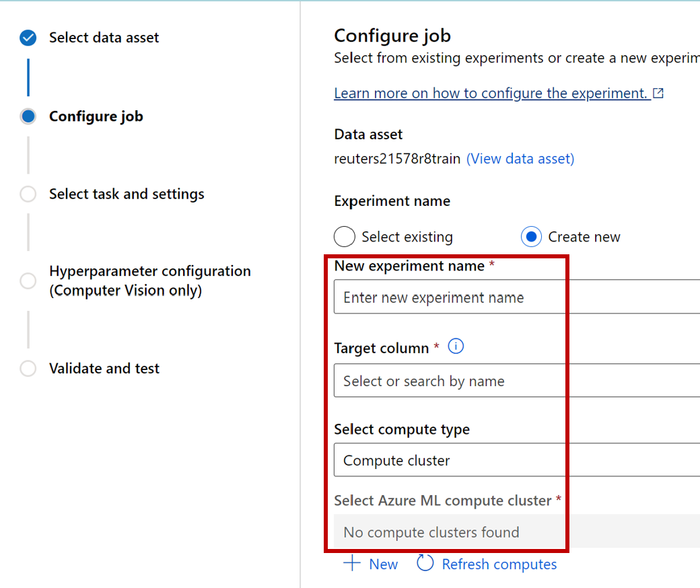
Task: Go to the Hyperparameter configuration step
Action: [x=150, y=281]
